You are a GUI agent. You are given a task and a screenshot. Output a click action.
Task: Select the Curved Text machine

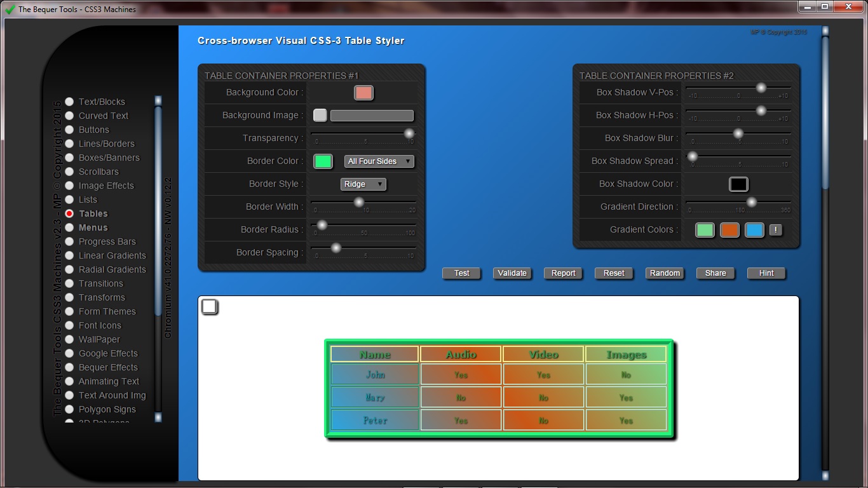pos(69,116)
